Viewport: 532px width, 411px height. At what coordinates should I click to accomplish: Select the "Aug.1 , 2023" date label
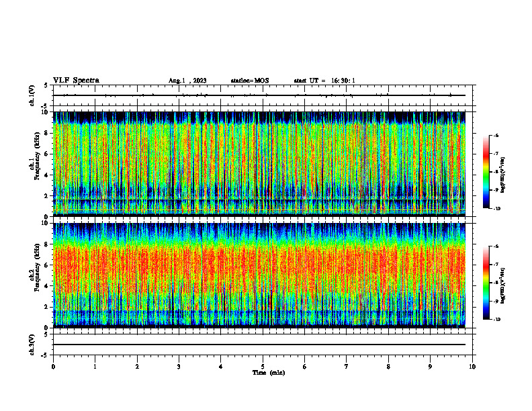point(187,81)
